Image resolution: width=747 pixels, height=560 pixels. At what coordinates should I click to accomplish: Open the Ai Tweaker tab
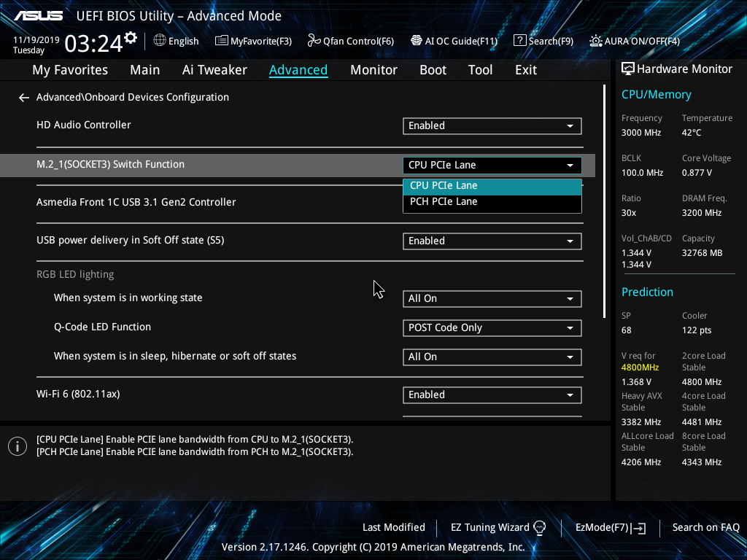(214, 70)
